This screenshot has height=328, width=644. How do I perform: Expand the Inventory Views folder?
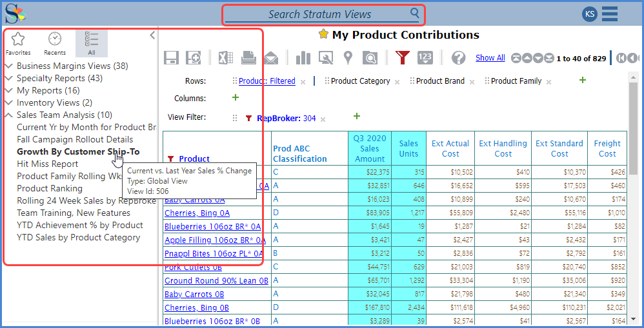coord(9,103)
